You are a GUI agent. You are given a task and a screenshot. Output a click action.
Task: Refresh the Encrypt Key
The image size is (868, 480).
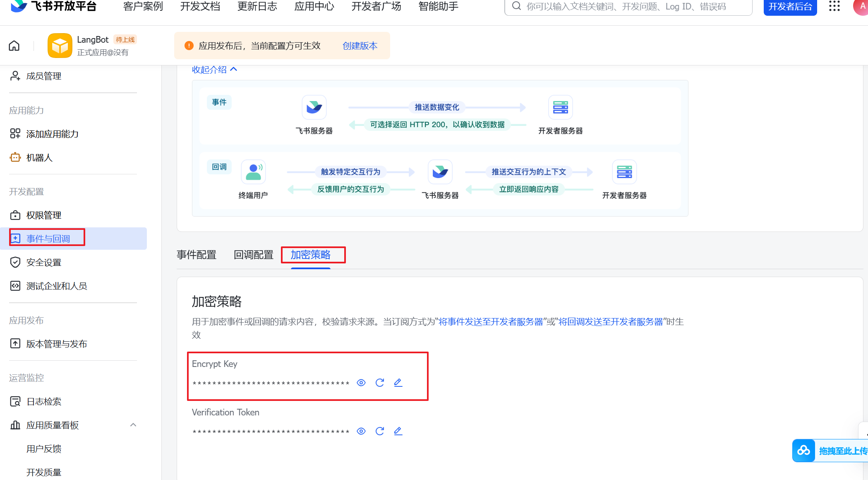[379, 383]
